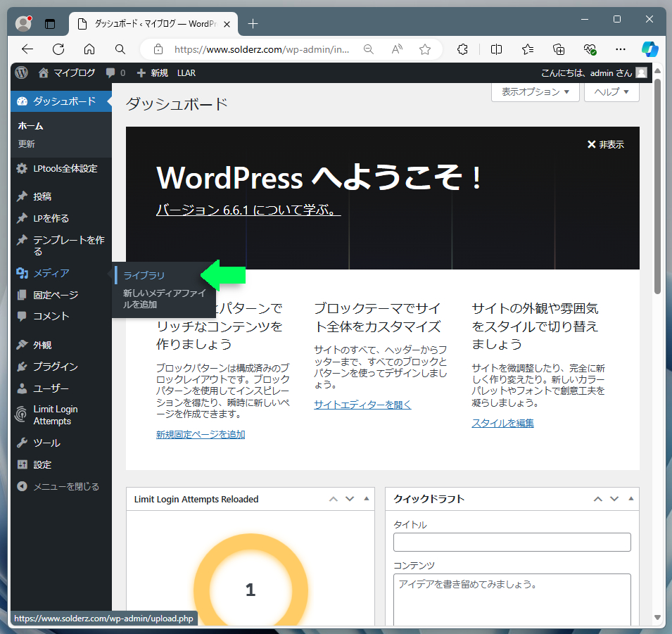Viewport: 672px width, 634px height.
Task: Click サイトエディターを開く link
Action: pyautogui.click(x=362, y=404)
